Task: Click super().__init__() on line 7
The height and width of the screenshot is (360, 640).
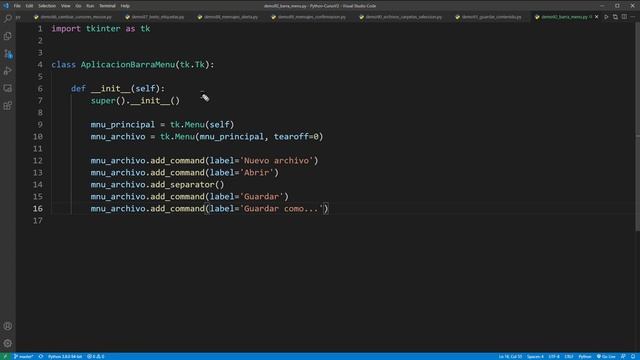Action: pos(135,100)
